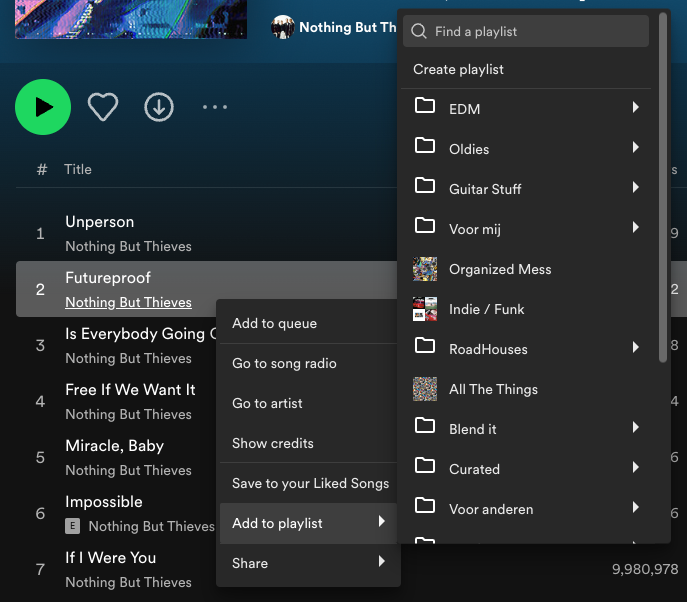The height and width of the screenshot is (602, 687).
Task: Select the Free If We Want It track
Action: pyautogui.click(x=130, y=390)
